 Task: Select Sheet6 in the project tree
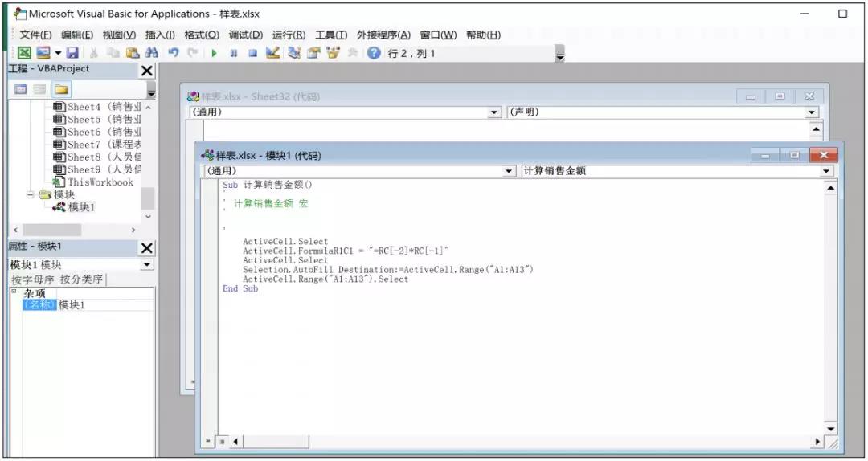click(x=97, y=132)
